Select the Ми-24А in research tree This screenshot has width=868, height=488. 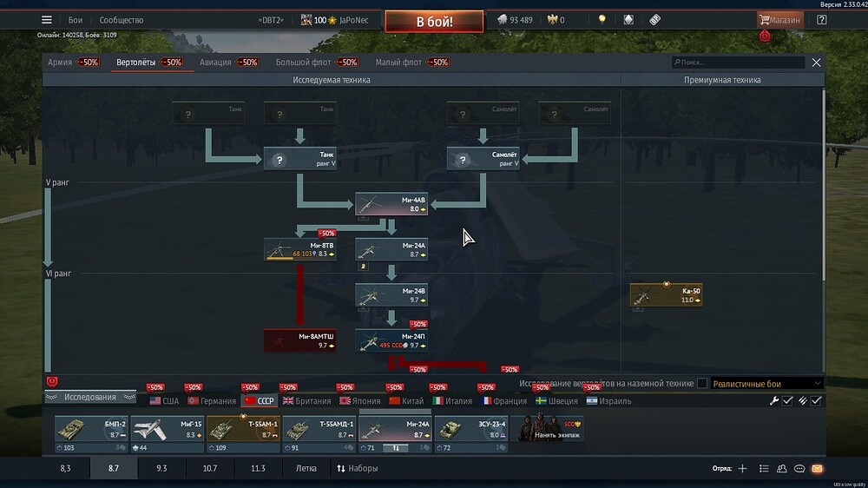pos(391,249)
